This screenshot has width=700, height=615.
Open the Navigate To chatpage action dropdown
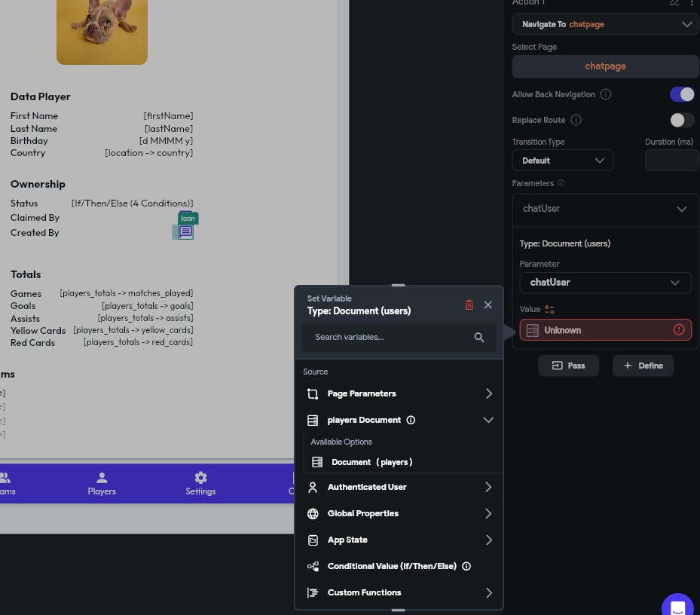pyautogui.click(x=606, y=24)
